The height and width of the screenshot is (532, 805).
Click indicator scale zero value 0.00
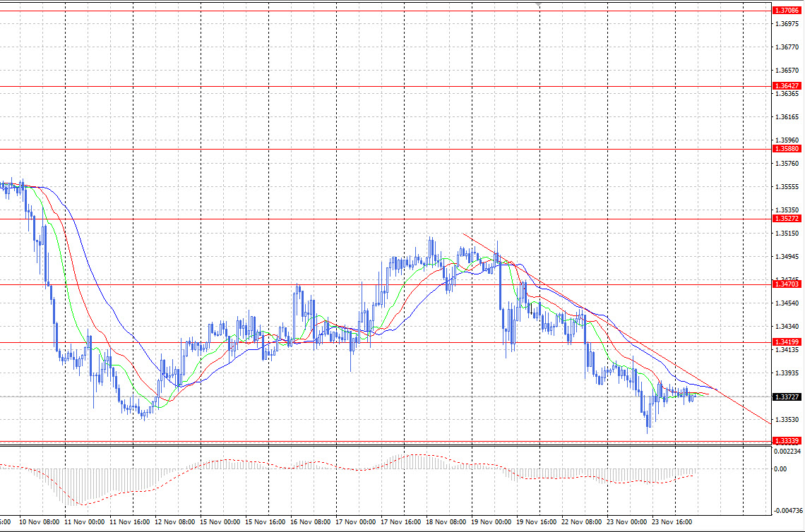click(x=780, y=469)
